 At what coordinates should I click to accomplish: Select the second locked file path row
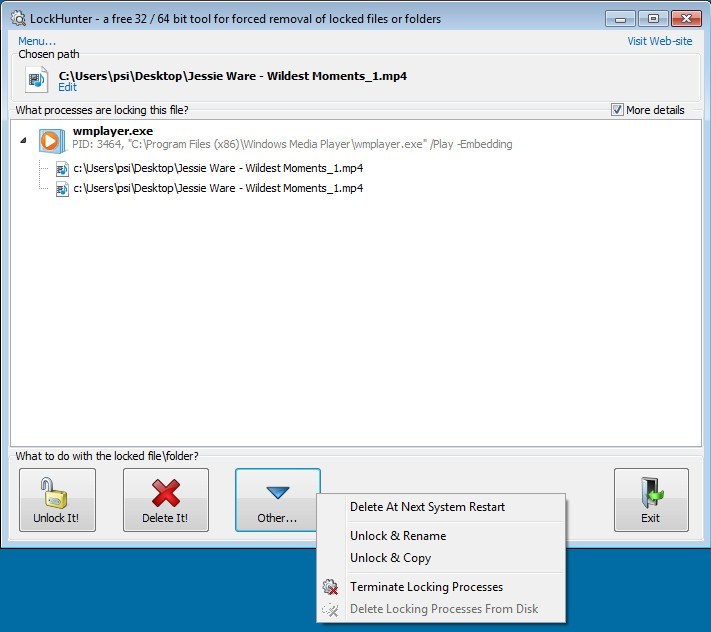pyautogui.click(x=218, y=189)
